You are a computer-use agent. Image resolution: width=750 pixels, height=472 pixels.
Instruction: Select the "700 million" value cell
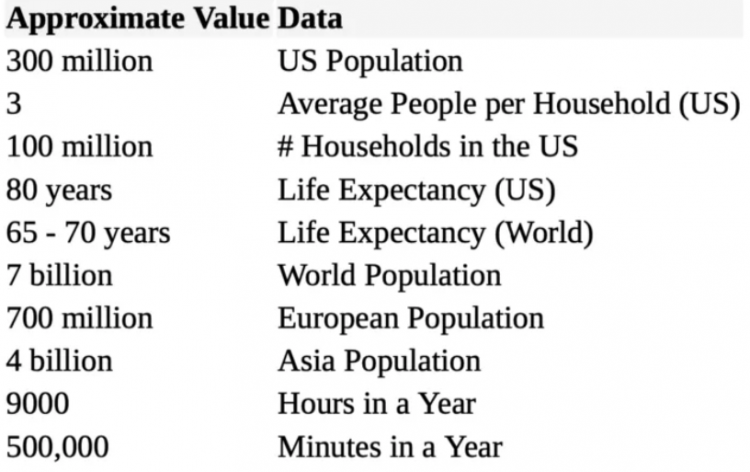pyautogui.click(x=80, y=319)
